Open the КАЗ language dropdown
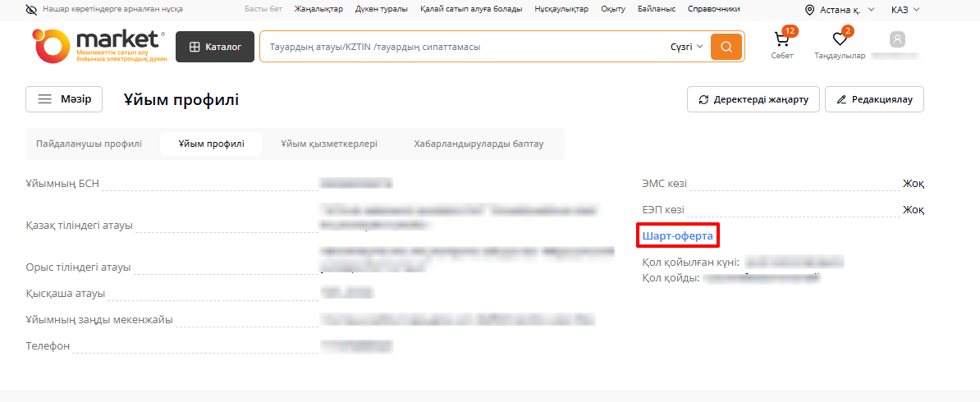This screenshot has height=402, width=980. pos(905,10)
